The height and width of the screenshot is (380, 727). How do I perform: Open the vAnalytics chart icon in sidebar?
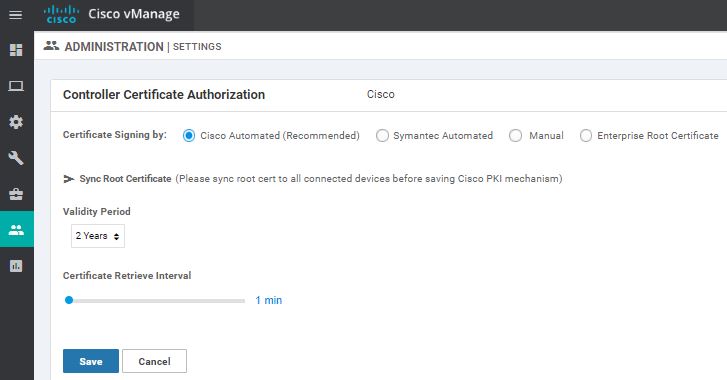coord(16,266)
